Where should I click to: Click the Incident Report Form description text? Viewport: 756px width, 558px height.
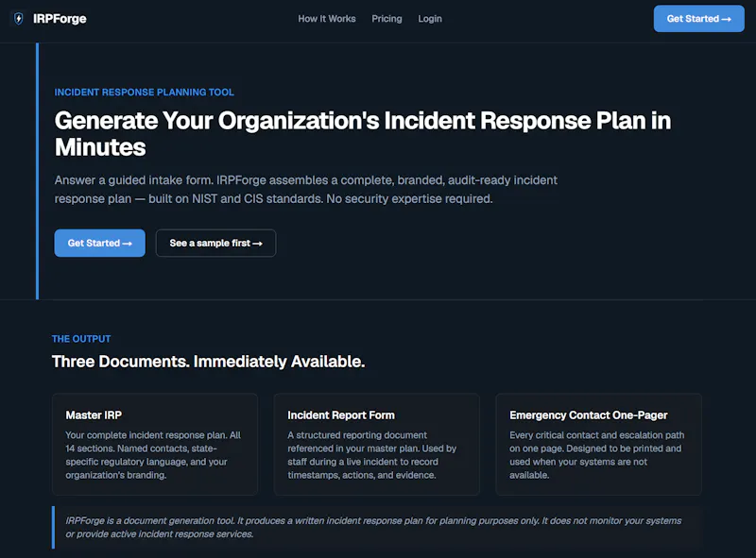tap(371, 455)
